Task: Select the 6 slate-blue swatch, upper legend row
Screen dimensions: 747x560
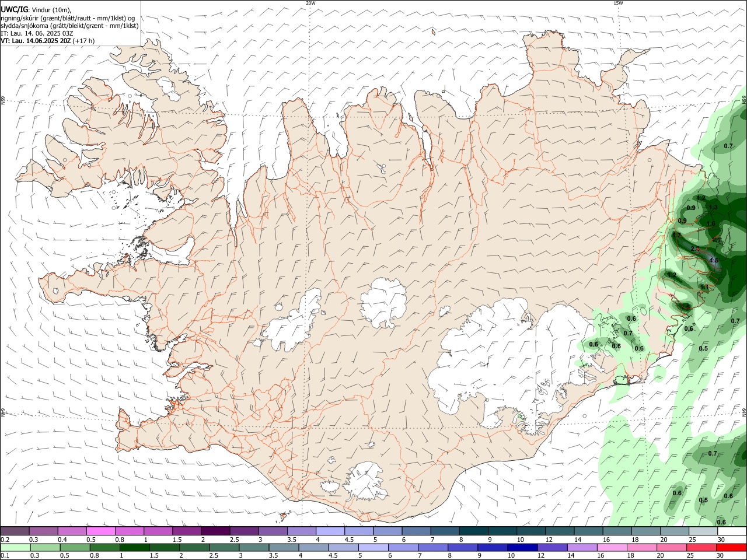Action: point(416,531)
